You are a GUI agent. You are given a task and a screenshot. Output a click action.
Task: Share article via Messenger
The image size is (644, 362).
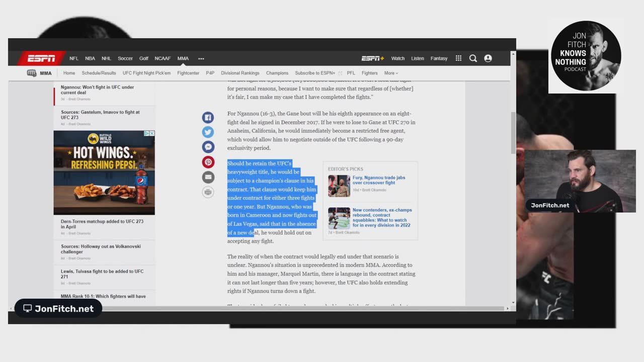(x=208, y=147)
